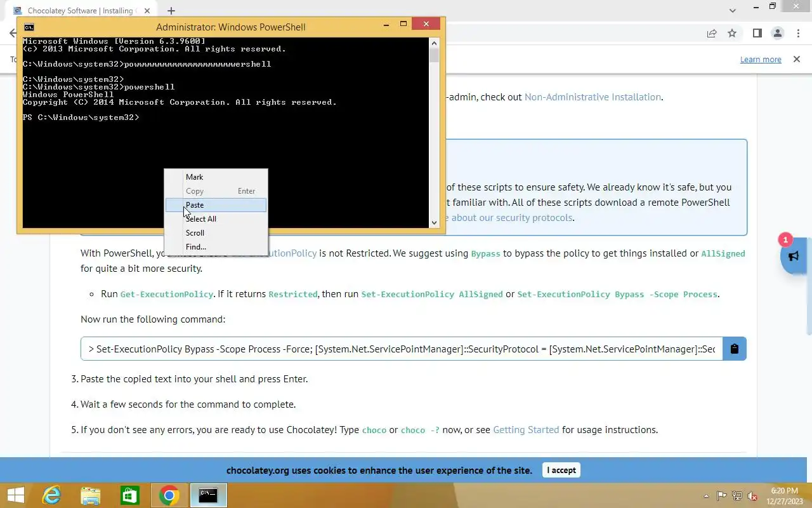Image resolution: width=812 pixels, height=508 pixels.
Task: Click the install command text field
Action: tap(402, 349)
